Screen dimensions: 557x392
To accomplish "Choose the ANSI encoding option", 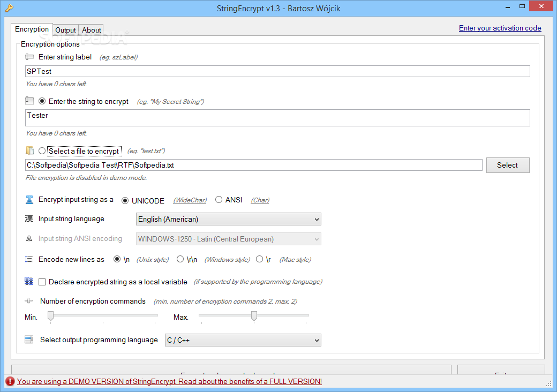I will tap(219, 200).
